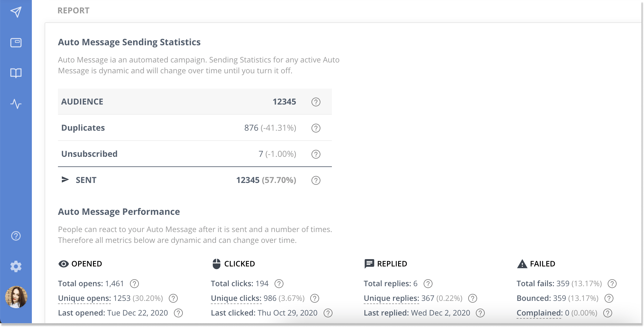Click help icon beside Total replies
The width and height of the screenshot is (644, 327).
click(428, 284)
